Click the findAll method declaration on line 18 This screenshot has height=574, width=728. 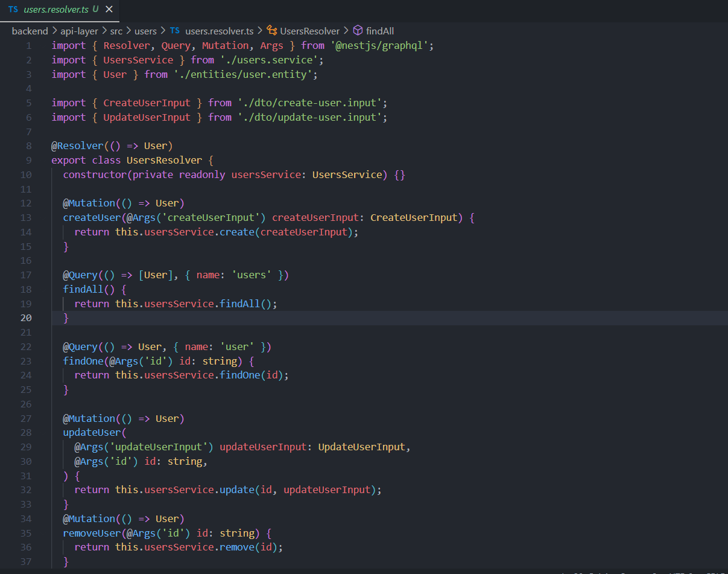pyautogui.click(x=83, y=290)
